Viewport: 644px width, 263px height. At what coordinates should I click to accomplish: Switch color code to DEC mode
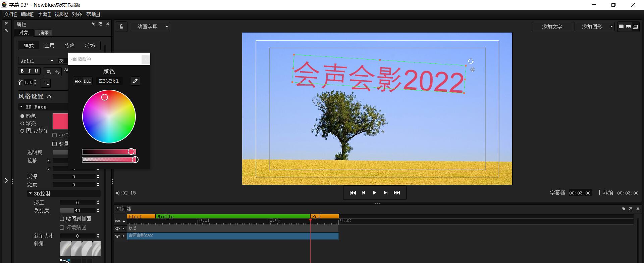coord(87,81)
